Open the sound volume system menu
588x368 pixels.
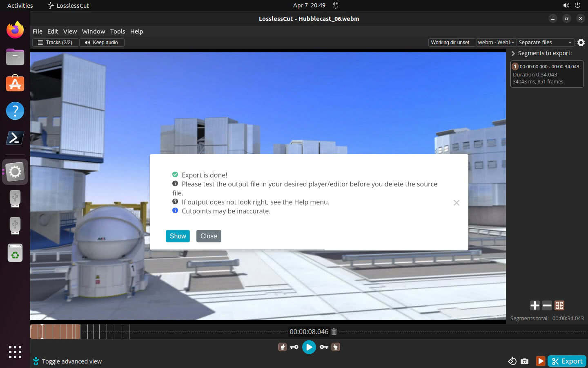click(566, 5)
